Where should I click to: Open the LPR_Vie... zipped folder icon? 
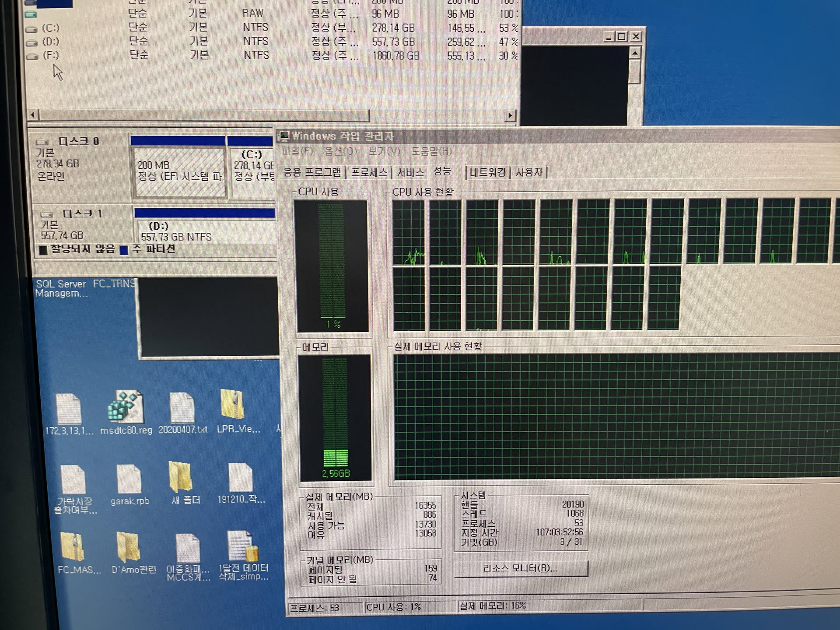233,405
